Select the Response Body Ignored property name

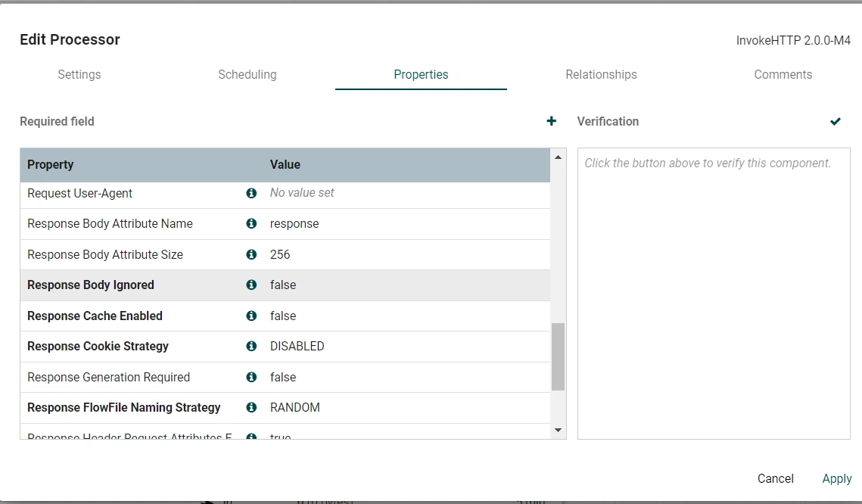tap(91, 285)
